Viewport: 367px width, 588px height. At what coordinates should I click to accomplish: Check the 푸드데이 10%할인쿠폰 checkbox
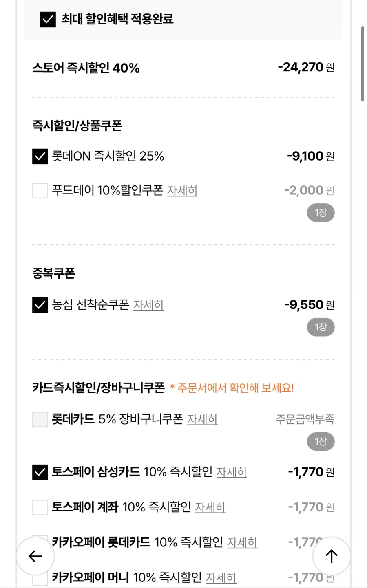[x=40, y=190]
